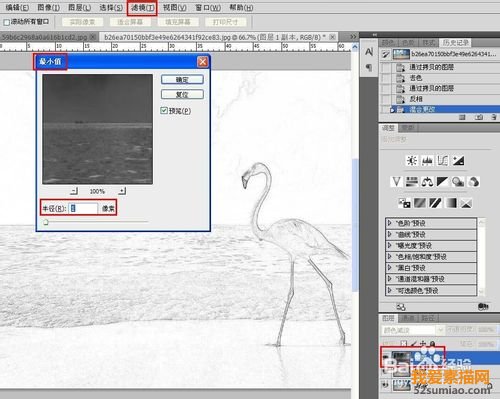Open the 滤镜(T) filter menu
Image resolution: width=500 pixels, height=399 pixels.
[x=142, y=8]
